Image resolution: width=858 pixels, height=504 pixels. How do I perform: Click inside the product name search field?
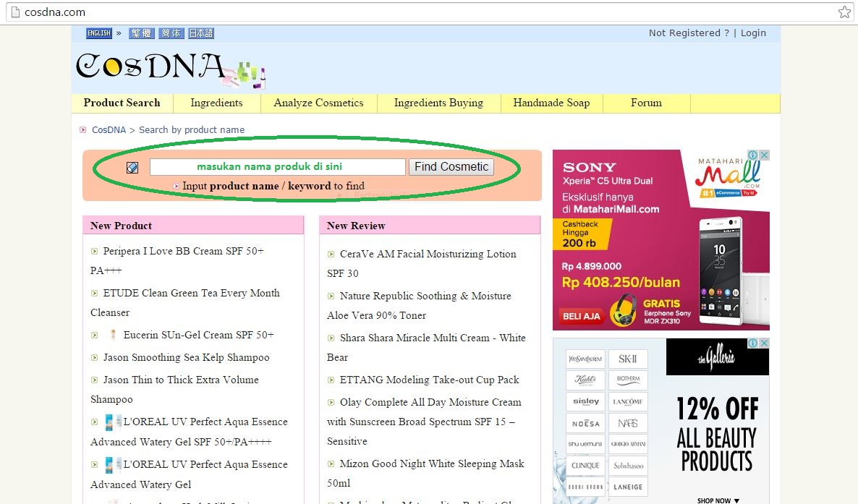coord(277,166)
